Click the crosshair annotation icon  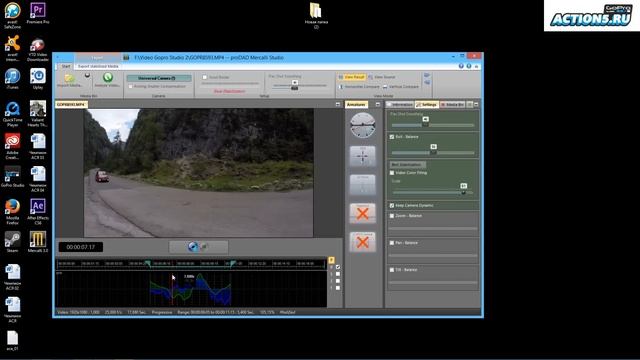[x=362, y=156]
